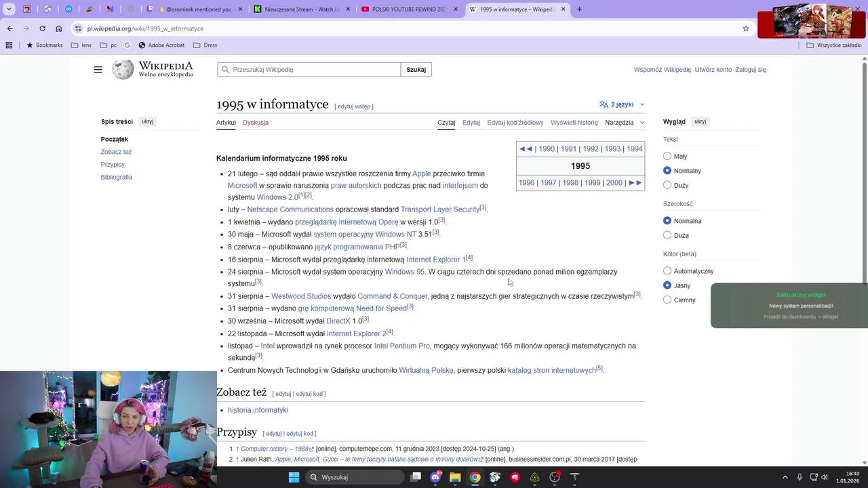Screen dimensions: 868x488
Task: Click the Utwórz konto link
Action: click(713, 70)
